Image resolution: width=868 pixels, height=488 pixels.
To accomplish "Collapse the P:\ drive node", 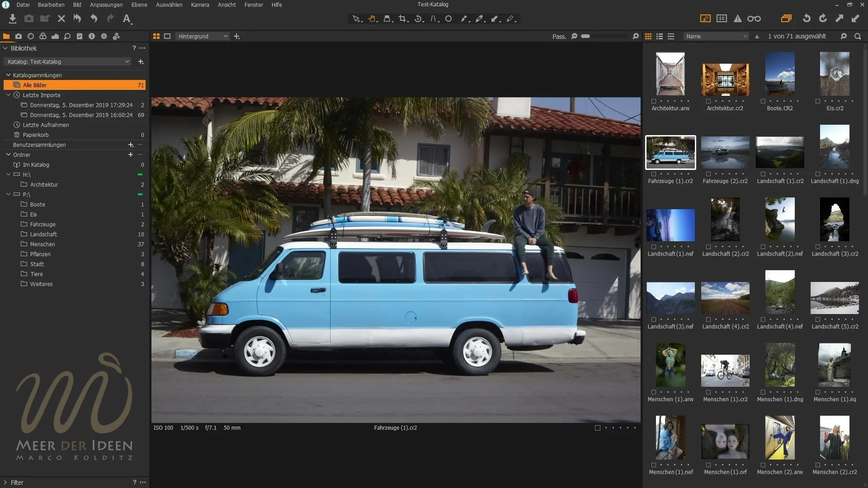I will (x=8, y=194).
